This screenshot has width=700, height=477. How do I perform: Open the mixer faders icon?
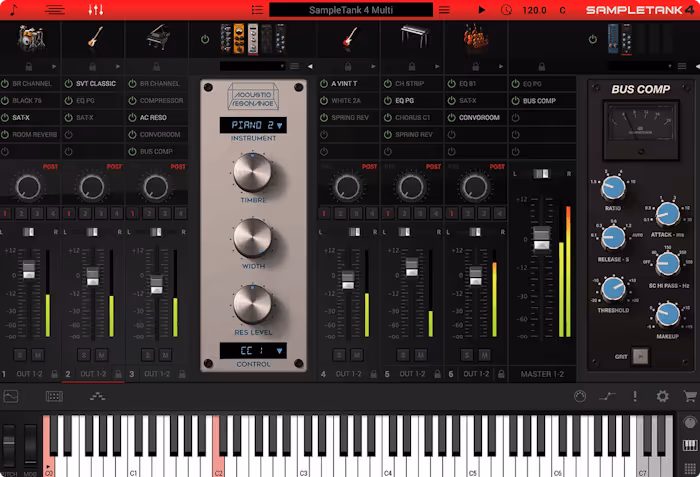point(96,10)
